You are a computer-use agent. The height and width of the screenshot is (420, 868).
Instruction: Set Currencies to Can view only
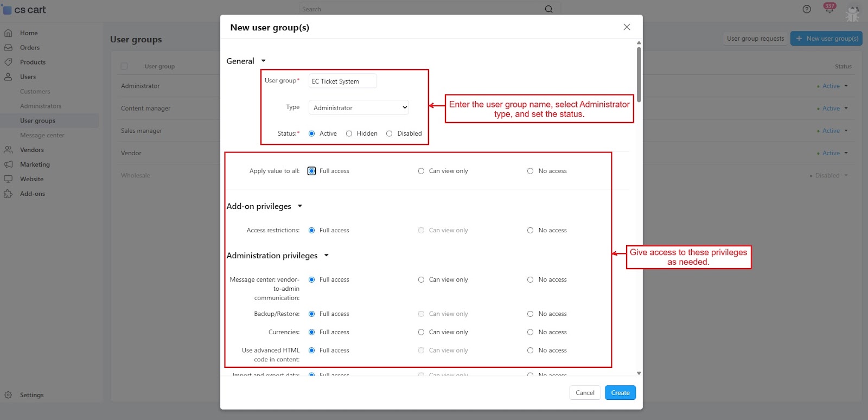(x=421, y=332)
